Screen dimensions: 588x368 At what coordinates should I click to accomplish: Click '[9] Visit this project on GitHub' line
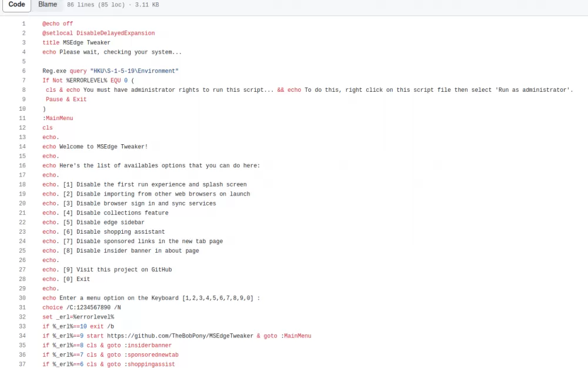click(107, 270)
